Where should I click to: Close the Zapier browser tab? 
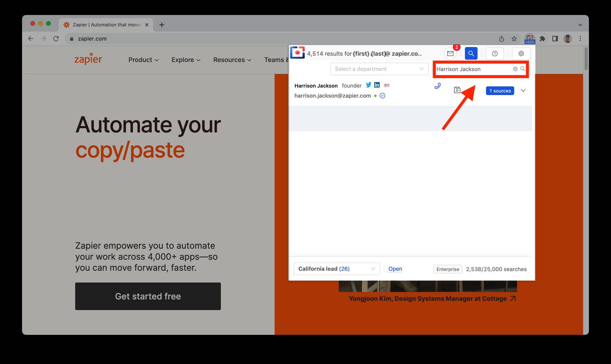[x=147, y=25]
